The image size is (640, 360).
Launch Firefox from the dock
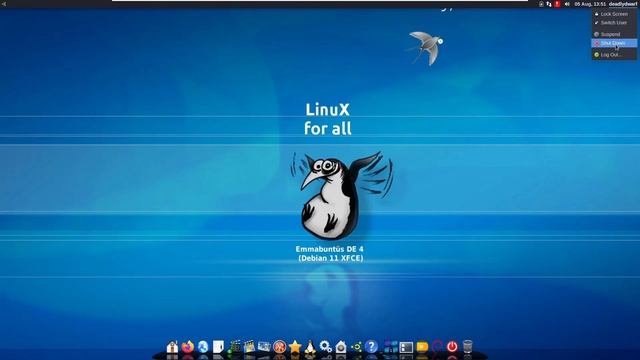click(x=188, y=347)
